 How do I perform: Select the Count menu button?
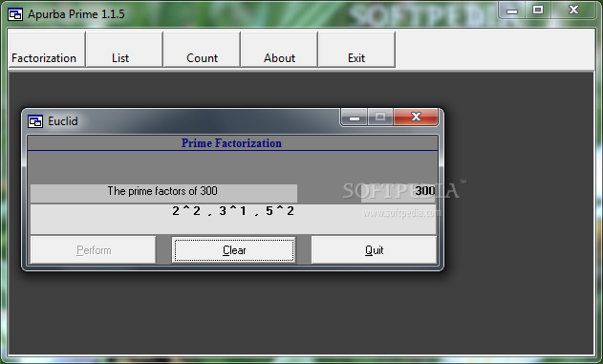point(202,50)
